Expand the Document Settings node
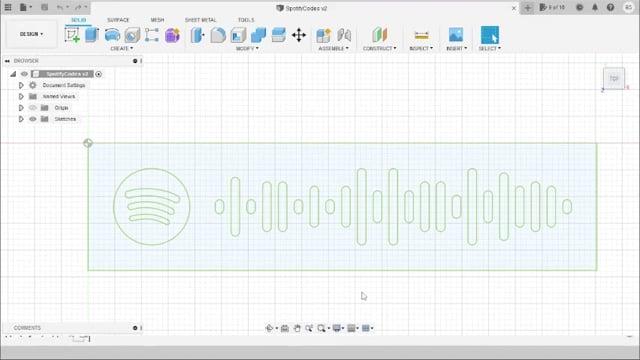Image resolution: width=640 pixels, height=360 pixels. click(21, 85)
